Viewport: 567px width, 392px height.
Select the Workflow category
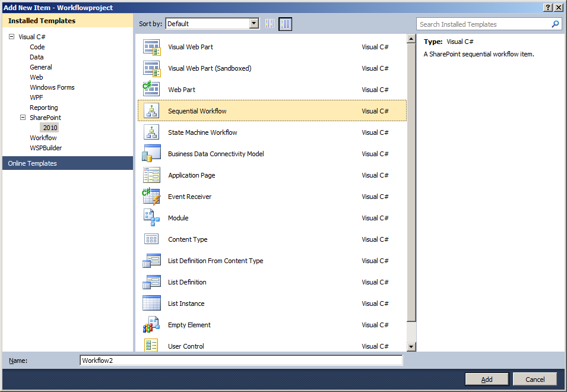click(x=43, y=138)
